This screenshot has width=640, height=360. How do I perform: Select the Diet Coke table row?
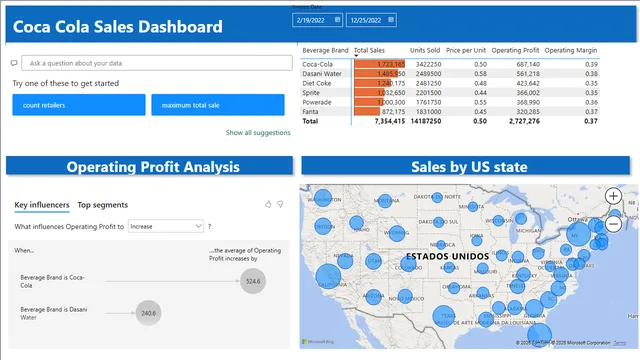click(x=450, y=83)
